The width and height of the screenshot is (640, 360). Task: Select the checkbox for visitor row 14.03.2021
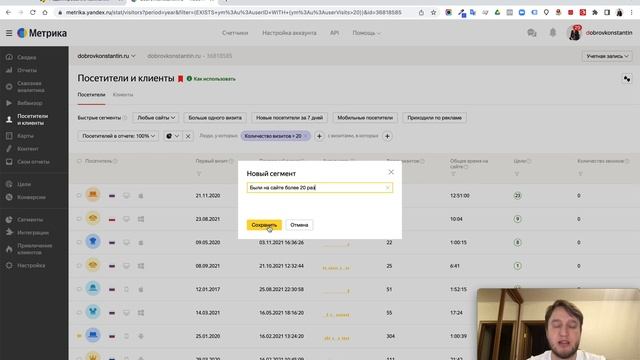pos(79,313)
